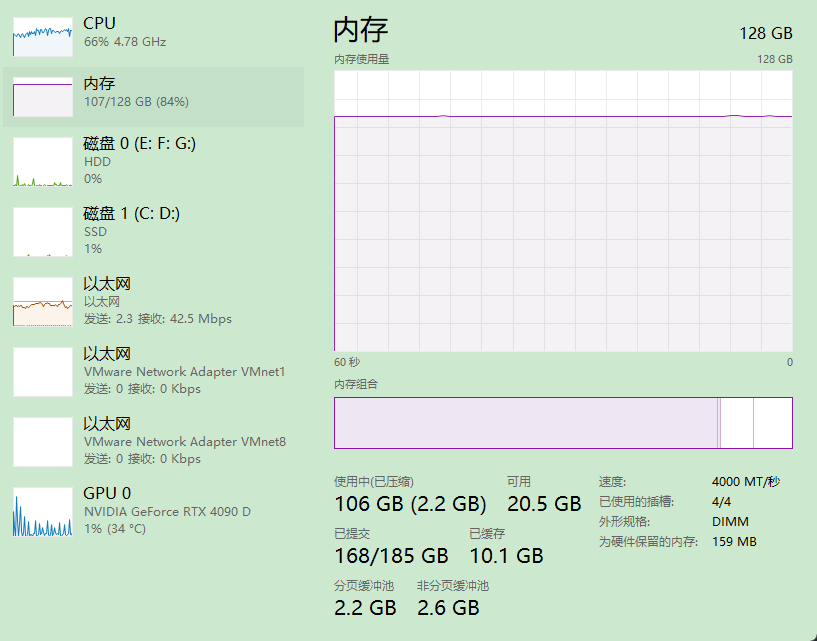Select the NVIDIA GeForce RTX 4090 D entry
The height and width of the screenshot is (641, 817).
click(169, 511)
